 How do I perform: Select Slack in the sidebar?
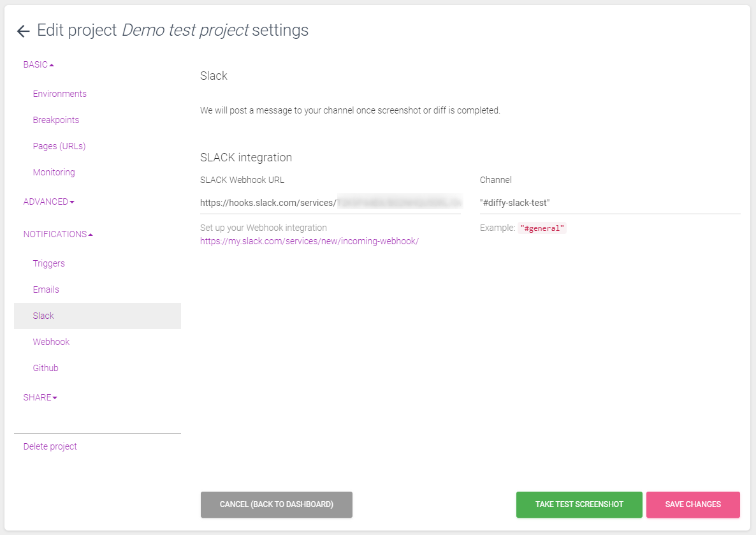pos(98,316)
